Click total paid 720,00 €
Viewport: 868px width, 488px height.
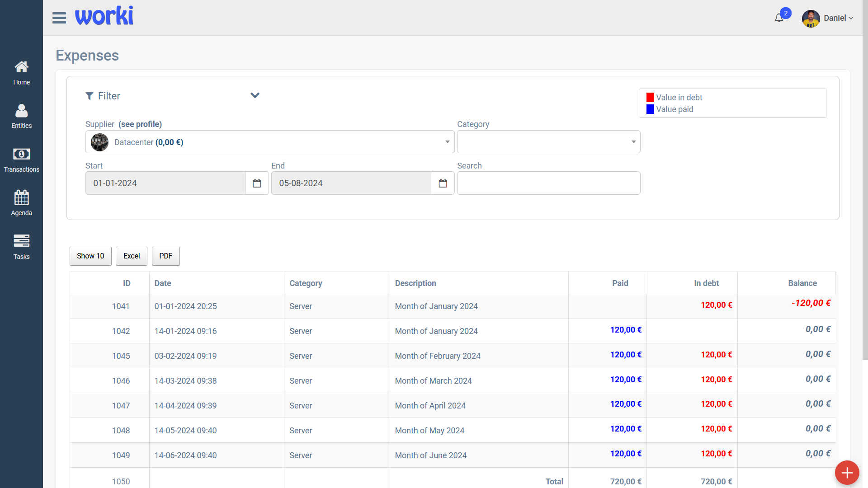click(x=626, y=482)
